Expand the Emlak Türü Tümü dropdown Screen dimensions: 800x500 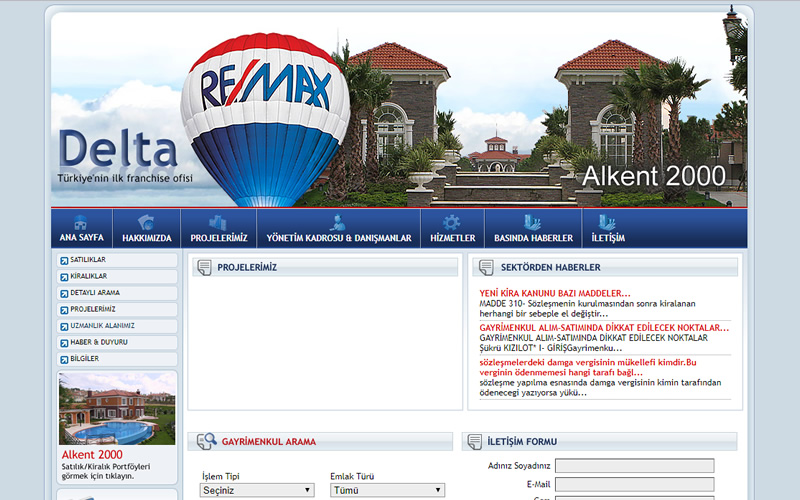click(x=387, y=490)
